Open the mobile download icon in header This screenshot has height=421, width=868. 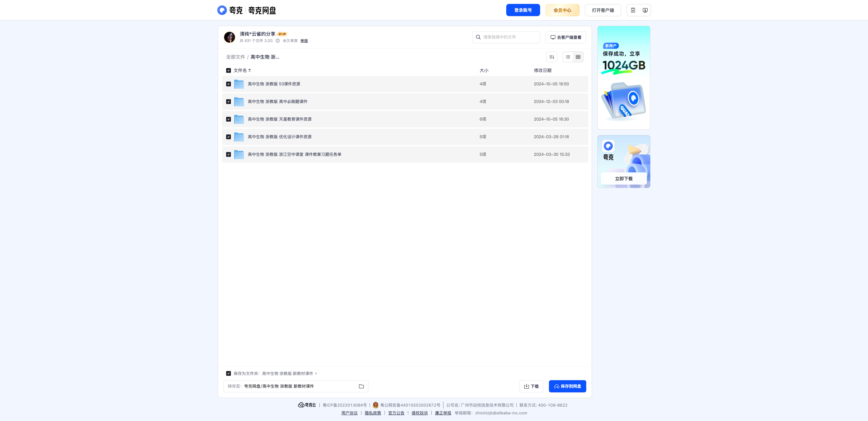[x=633, y=10]
